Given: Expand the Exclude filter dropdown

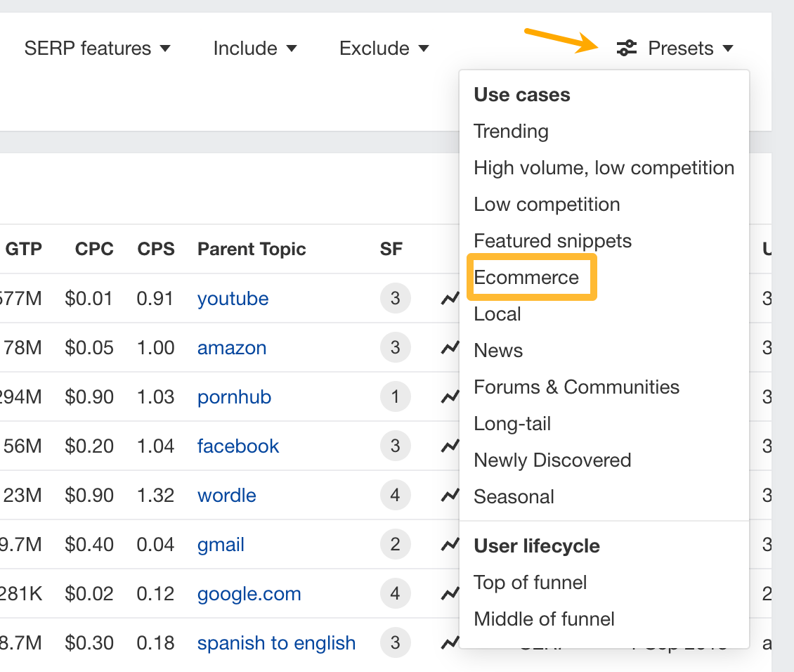Looking at the screenshot, I should pos(384,49).
